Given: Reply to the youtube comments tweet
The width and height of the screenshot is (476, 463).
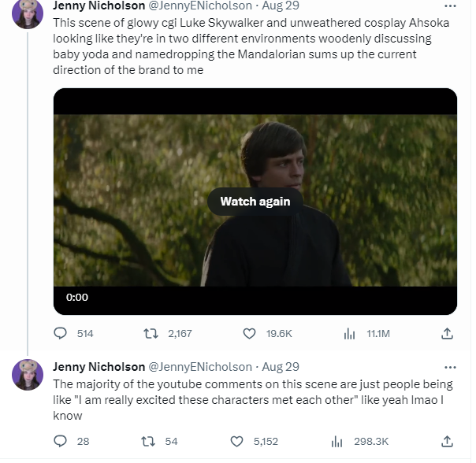Looking at the screenshot, I should pos(61,441).
